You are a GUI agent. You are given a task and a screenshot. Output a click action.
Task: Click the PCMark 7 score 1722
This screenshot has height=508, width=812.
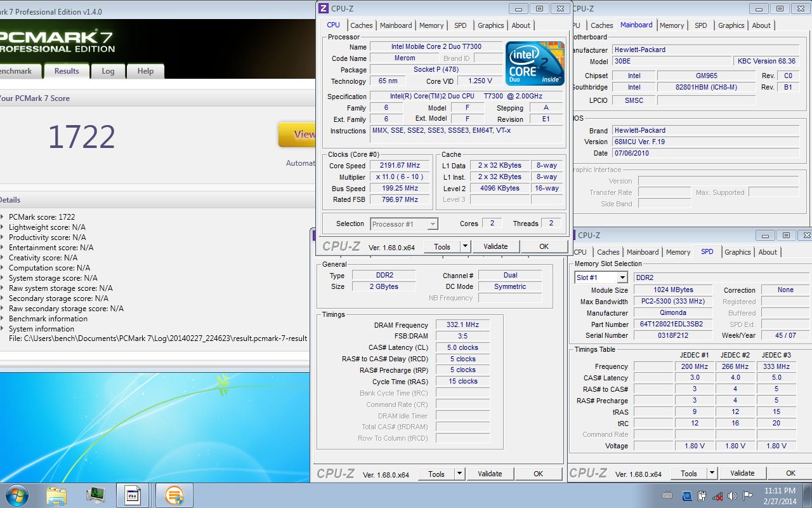tap(82, 137)
